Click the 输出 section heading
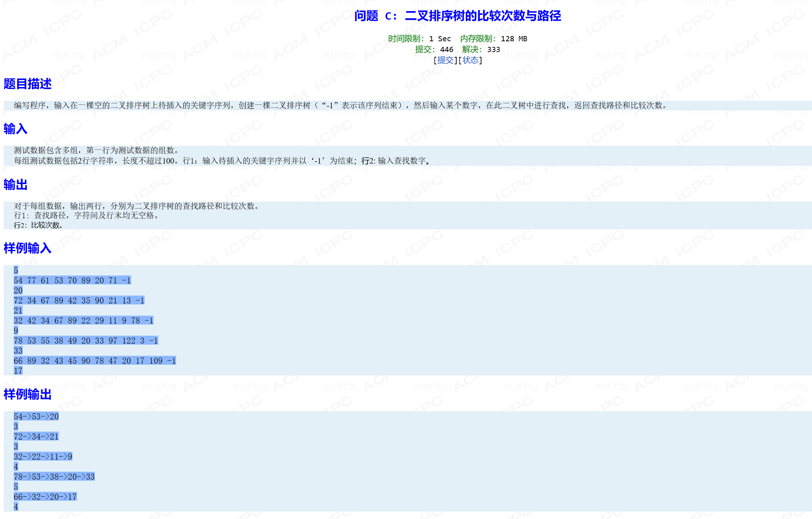 pyautogui.click(x=15, y=185)
